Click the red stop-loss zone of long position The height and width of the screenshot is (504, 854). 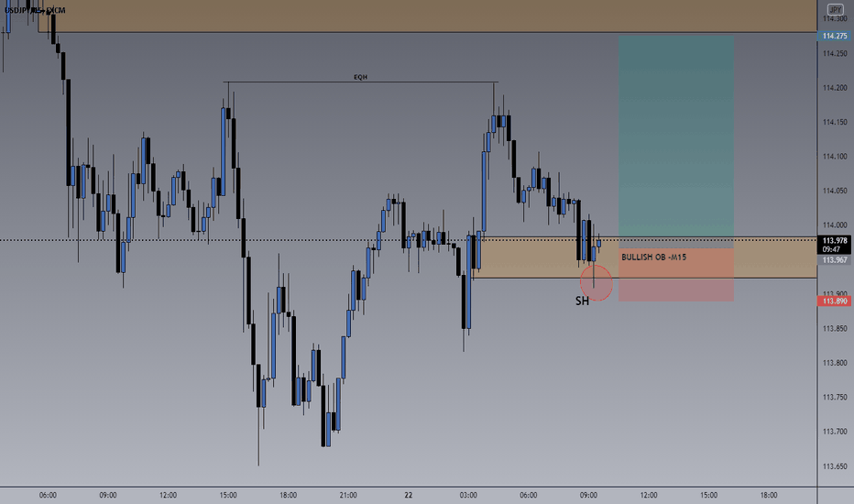676,275
